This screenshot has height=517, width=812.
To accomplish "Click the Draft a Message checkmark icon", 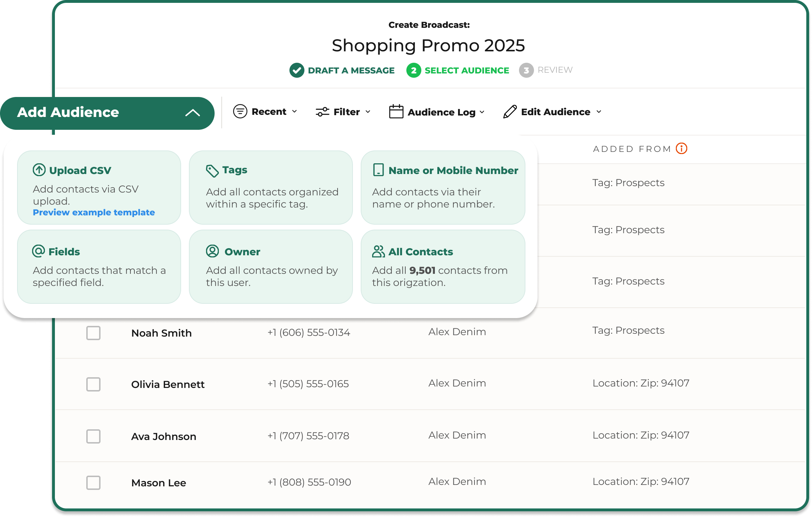I will pyautogui.click(x=297, y=70).
